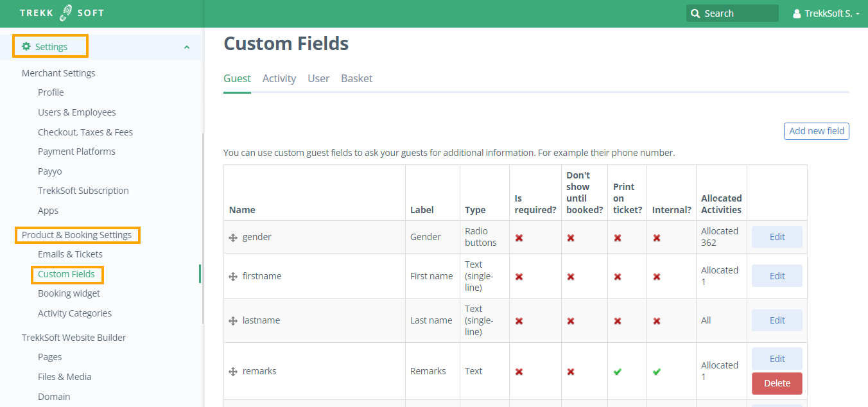868x407 pixels.
Task: Open Pages under Website Builder
Action: click(x=50, y=357)
